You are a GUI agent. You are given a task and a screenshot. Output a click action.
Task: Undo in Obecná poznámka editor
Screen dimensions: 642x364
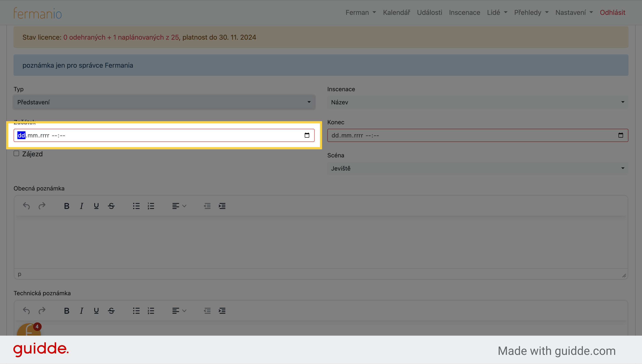[26, 206]
